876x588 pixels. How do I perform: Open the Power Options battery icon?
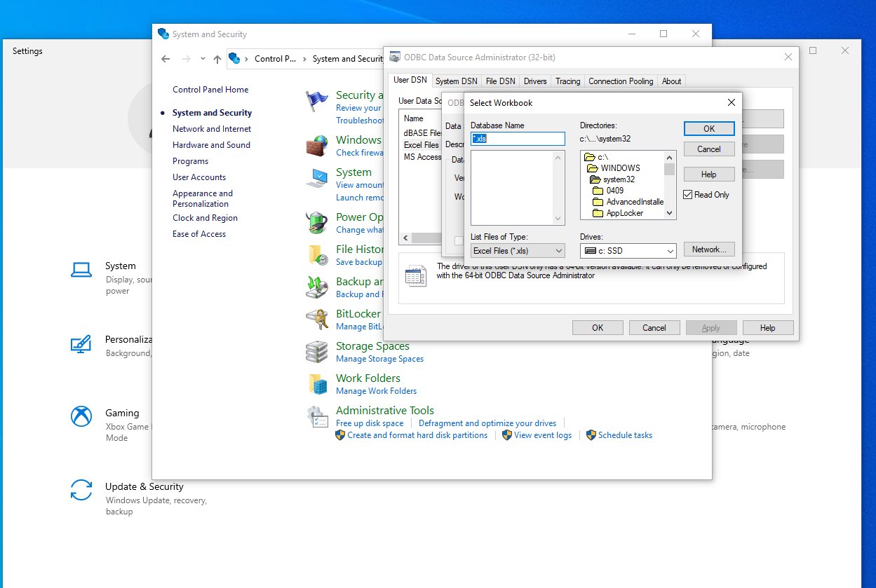(x=317, y=223)
